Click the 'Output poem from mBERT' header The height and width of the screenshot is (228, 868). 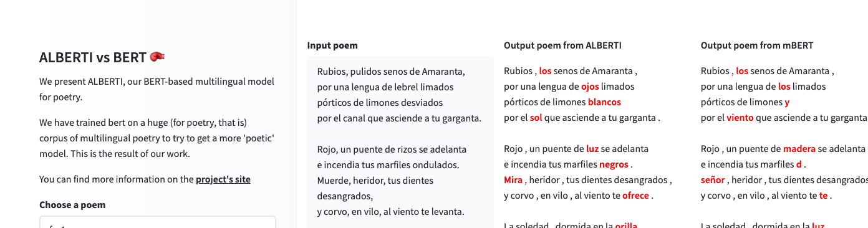757,45
